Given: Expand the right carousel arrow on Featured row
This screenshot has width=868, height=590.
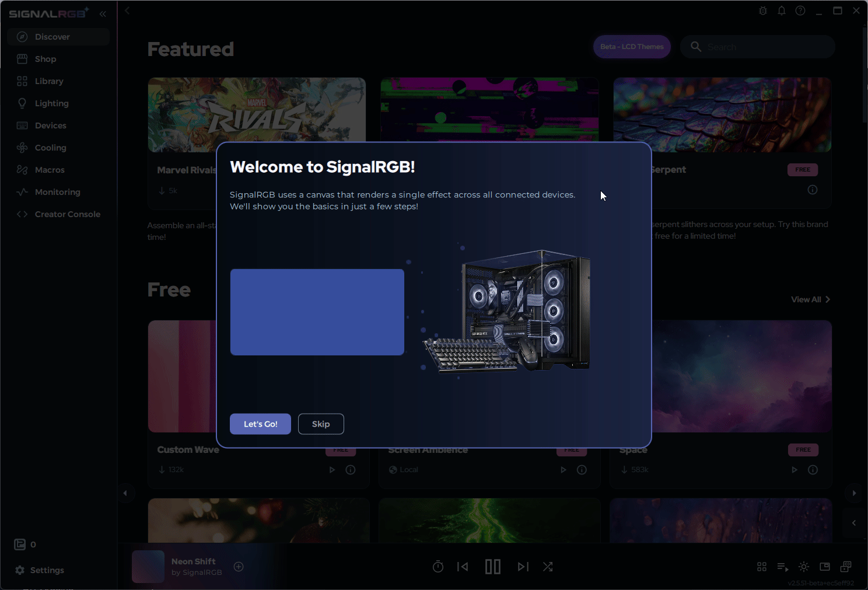Looking at the screenshot, I should pyautogui.click(x=853, y=493).
